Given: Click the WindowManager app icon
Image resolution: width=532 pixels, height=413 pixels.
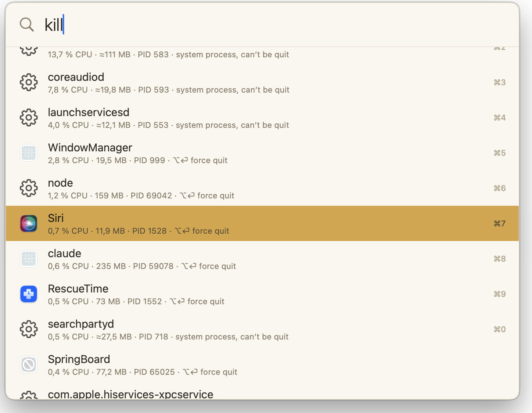Looking at the screenshot, I should pos(29,153).
